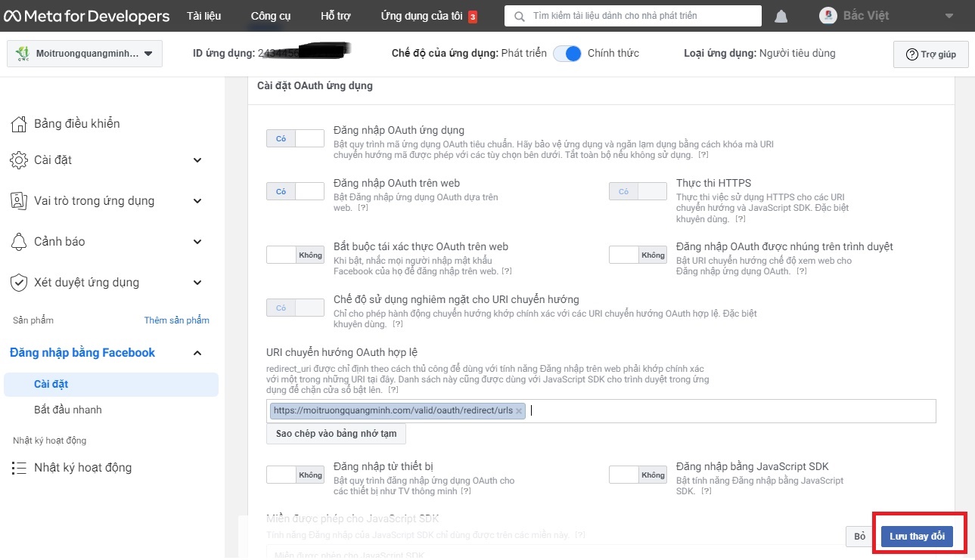
Task: Expand the Cài đặt sidebar section
Action: point(197,160)
